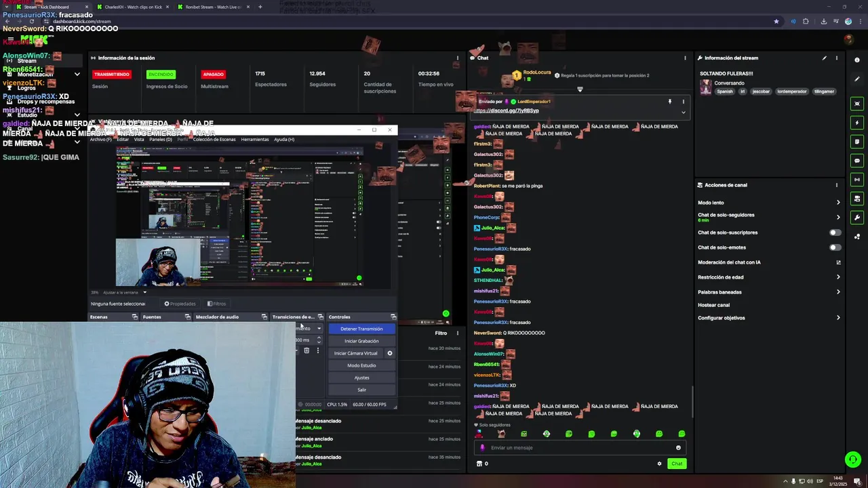Open the Chat panel three-dot menu
This screenshot has height=488, width=868.
click(x=685, y=58)
